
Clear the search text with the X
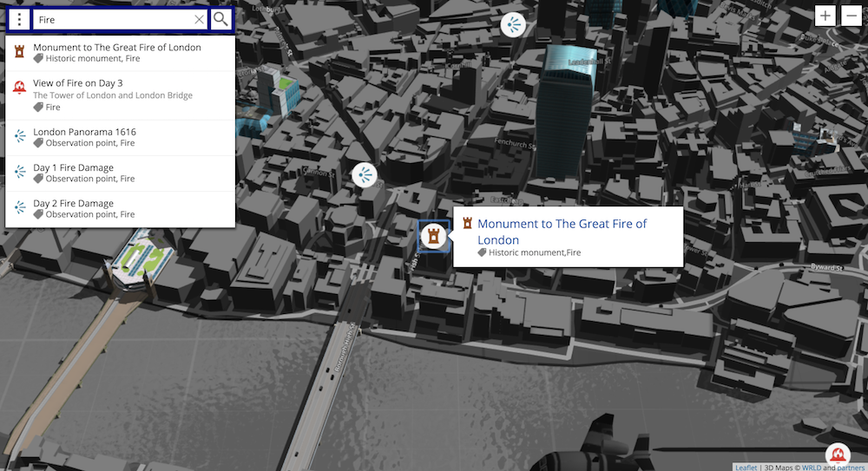coord(199,19)
